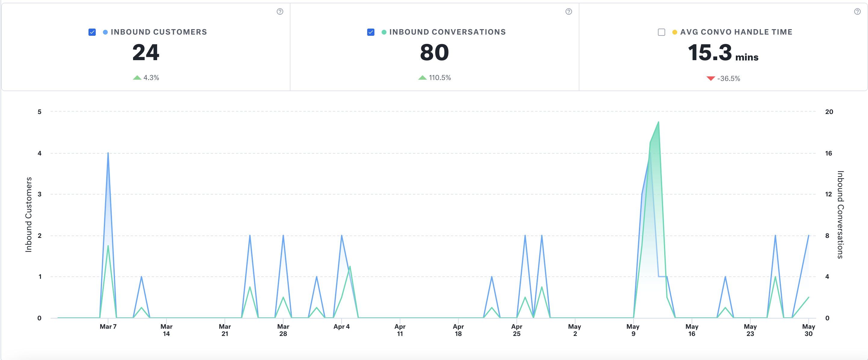Click the May 9 axis label
The height and width of the screenshot is (360, 868).
(633, 330)
